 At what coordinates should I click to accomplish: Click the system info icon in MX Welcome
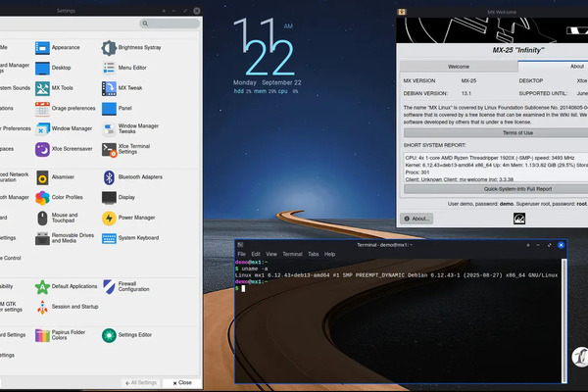click(519, 219)
